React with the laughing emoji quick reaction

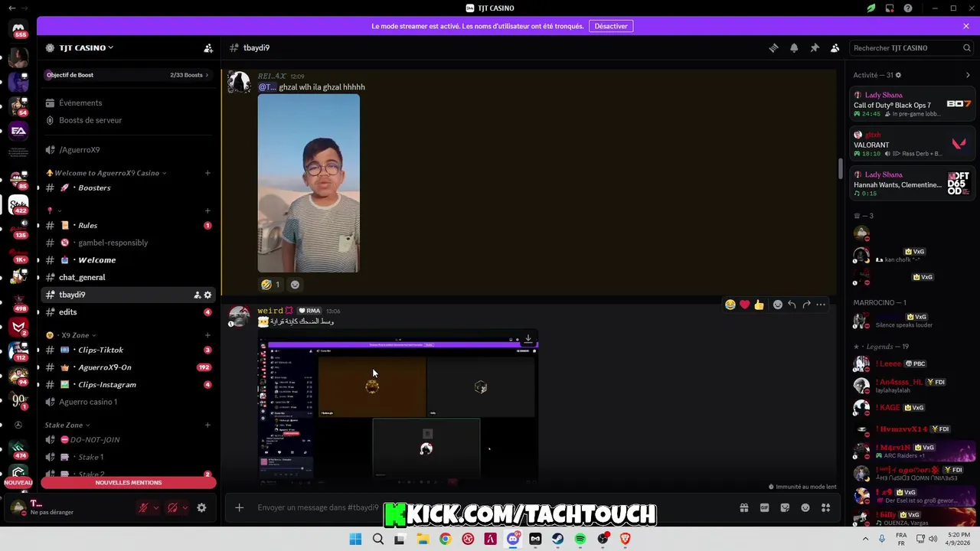click(x=730, y=305)
